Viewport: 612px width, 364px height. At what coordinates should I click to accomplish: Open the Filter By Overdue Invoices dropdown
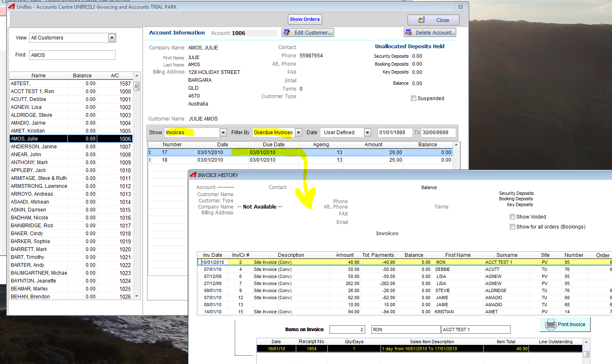(298, 133)
